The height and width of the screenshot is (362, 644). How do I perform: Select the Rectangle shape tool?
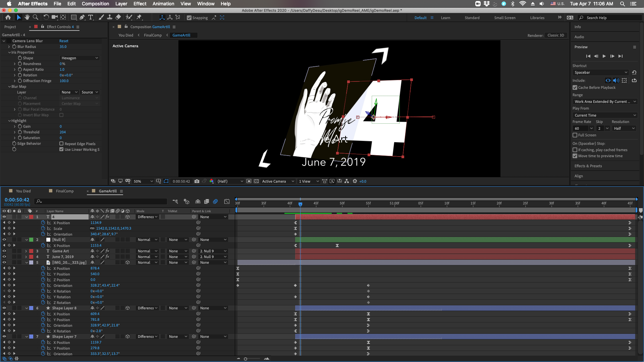(73, 17)
